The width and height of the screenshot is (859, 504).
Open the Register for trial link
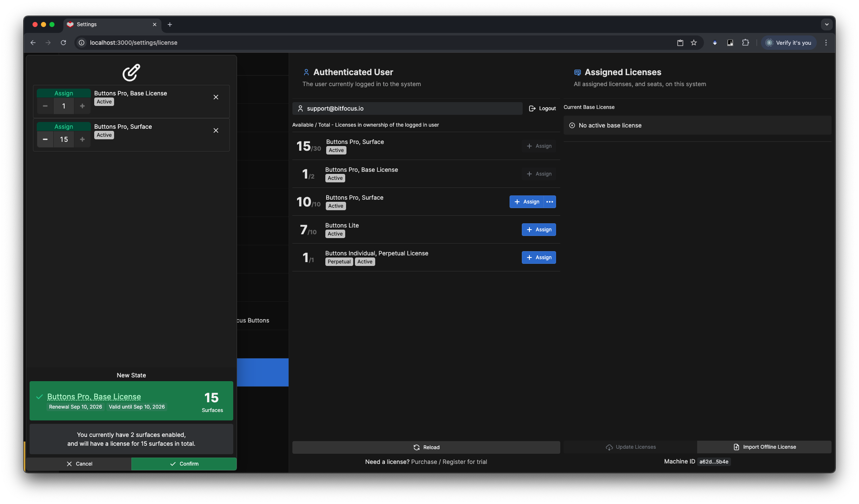(x=465, y=462)
